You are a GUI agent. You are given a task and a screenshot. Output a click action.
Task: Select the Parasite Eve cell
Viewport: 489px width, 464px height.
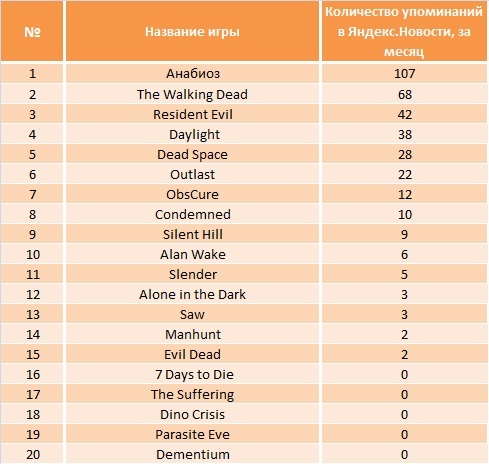[x=192, y=434]
